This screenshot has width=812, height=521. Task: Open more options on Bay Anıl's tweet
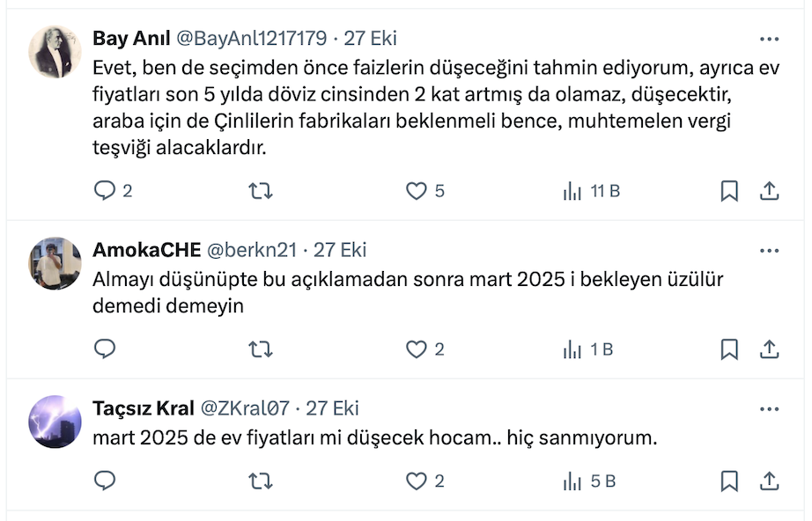point(769,39)
